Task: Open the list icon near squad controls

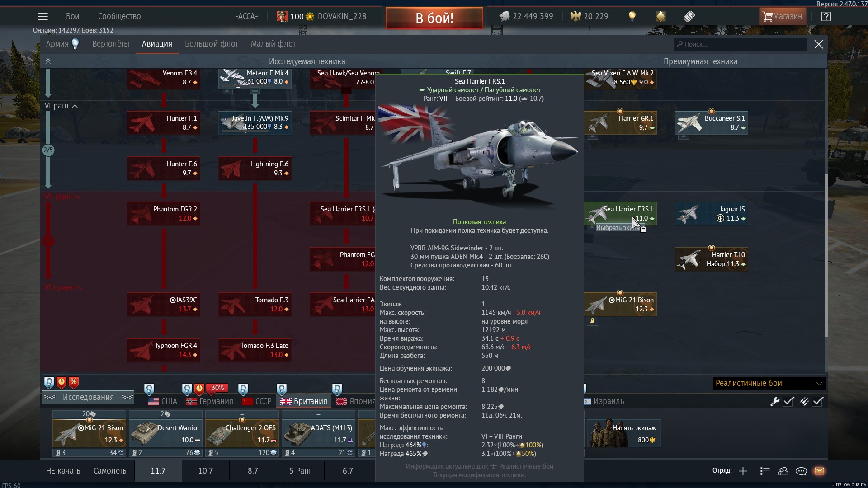Action: pyautogui.click(x=765, y=471)
